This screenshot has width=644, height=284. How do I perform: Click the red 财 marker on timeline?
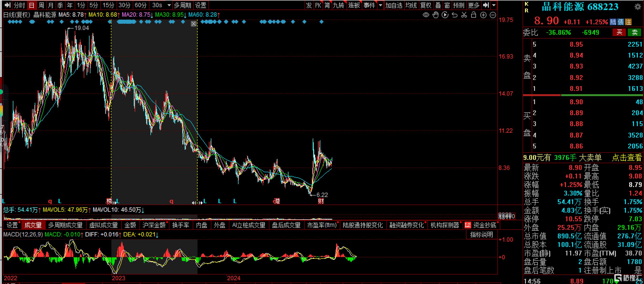[x=321, y=201]
